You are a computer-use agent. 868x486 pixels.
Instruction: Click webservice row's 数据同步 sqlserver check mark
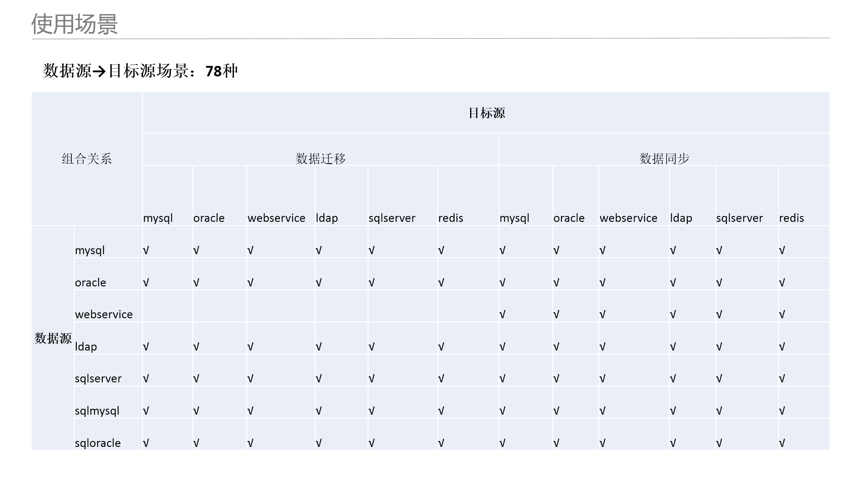point(719,315)
